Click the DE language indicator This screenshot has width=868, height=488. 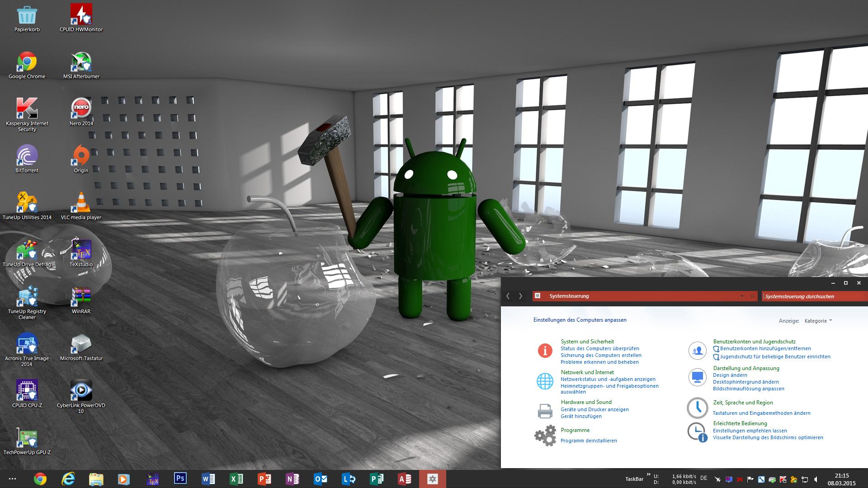pyautogui.click(x=703, y=478)
